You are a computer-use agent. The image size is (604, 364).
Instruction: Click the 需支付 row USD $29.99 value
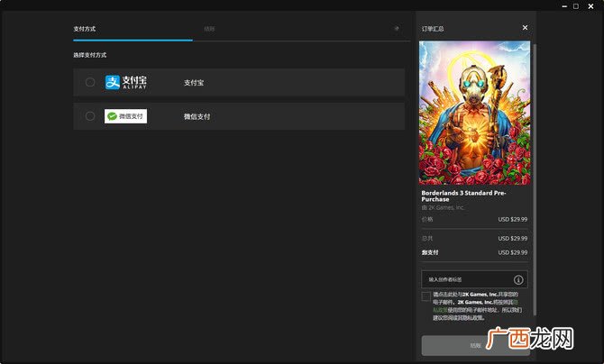click(x=513, y=252)
